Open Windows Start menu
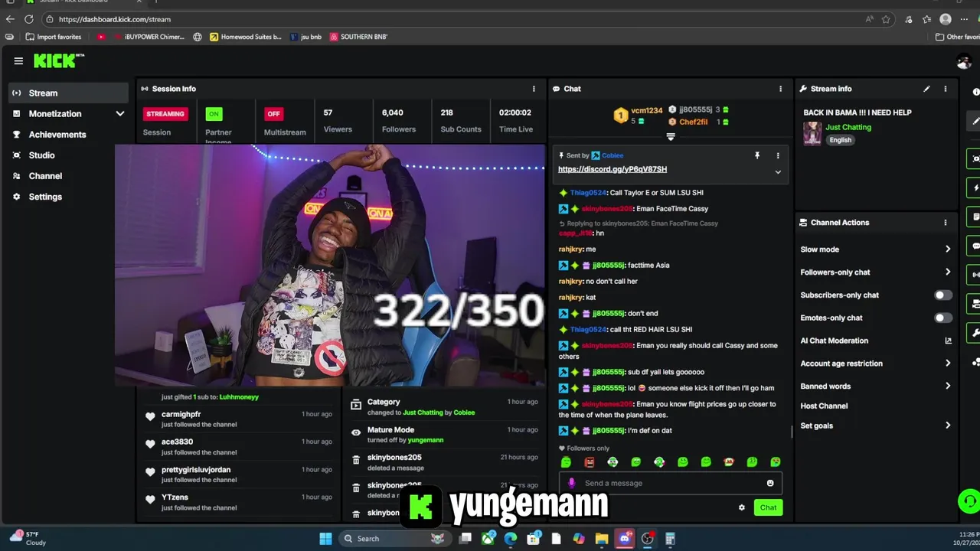 point(325,539)
